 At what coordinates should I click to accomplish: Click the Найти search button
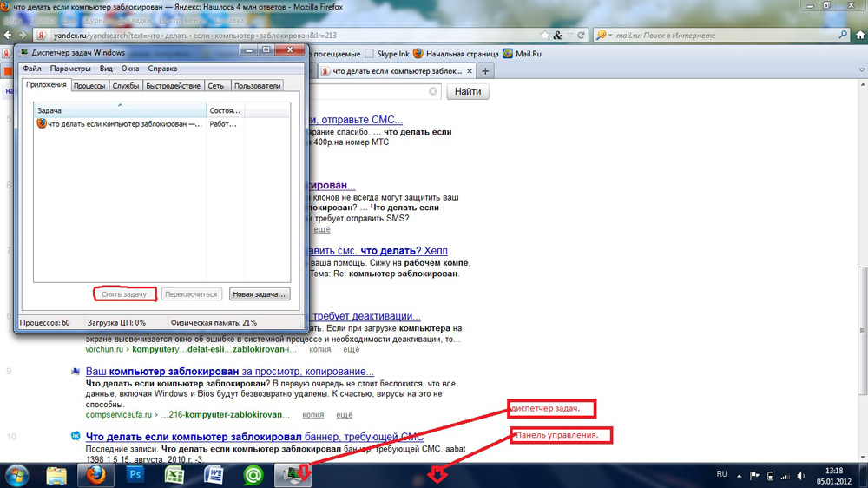[468, 91]
